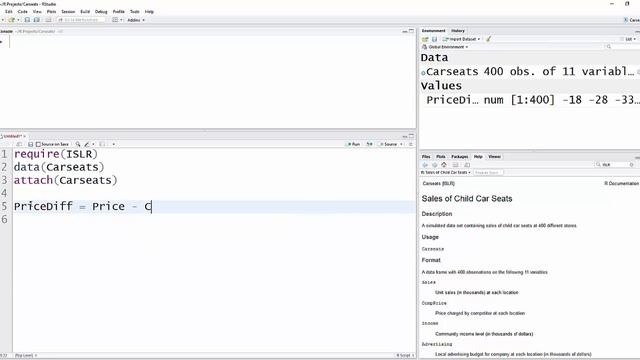Switch to the Packages tab
The width and height of the screenshot is (640, 360).
pos(460,157)
